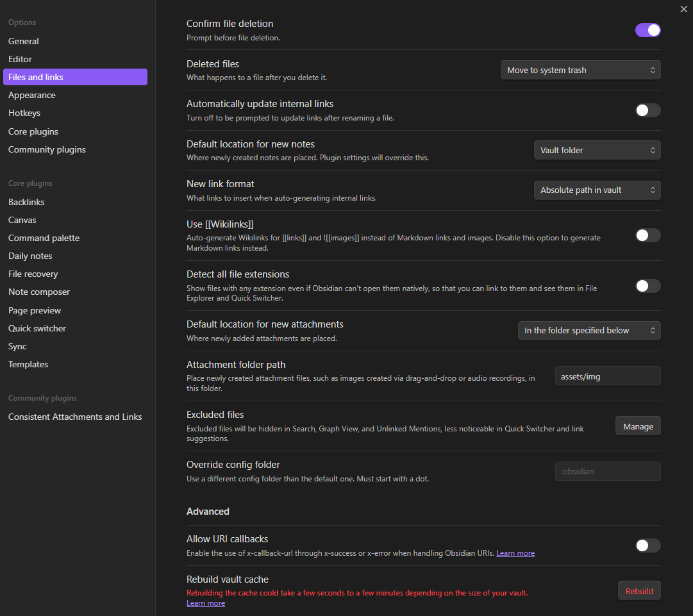Click Learn more link for URI callbacks
The image size is (693, 616).
click(515, 553)
